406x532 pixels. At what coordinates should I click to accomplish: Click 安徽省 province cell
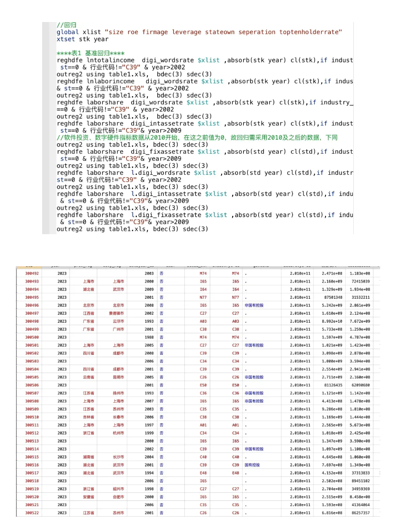pos(89,497)
